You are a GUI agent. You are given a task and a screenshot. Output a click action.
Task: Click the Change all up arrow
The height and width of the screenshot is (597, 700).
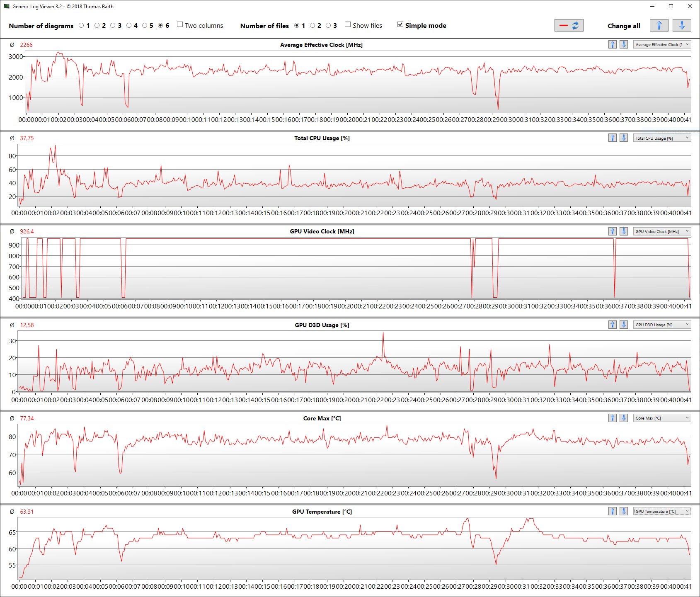pyautogui.click(x=659, y=25)
